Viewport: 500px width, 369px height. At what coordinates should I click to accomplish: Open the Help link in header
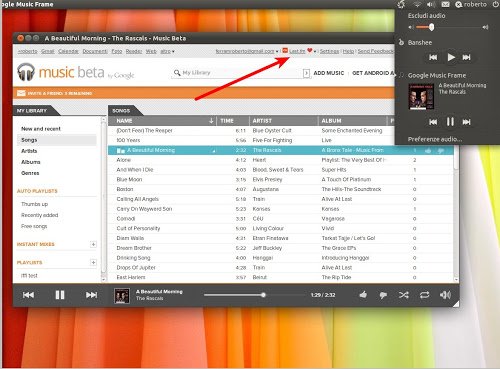(348, 51)
